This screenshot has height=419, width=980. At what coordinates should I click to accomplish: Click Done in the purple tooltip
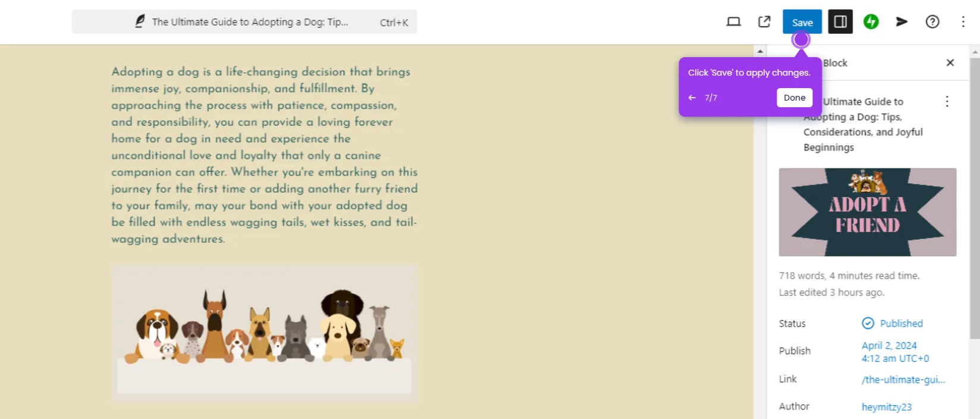pos(794,98)
